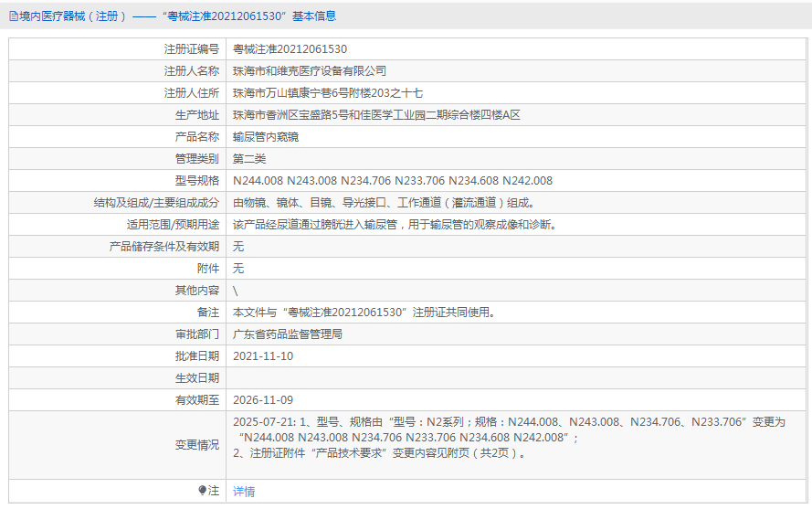Select 广东省药品监督管理局 value
This screenshot has width=812, height=509.
(288, 334)
